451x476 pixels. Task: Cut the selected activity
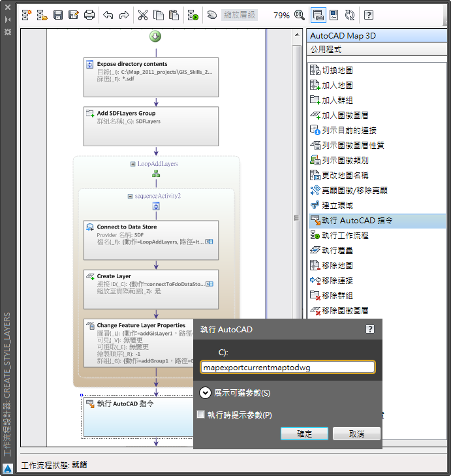tap(143, 15)
